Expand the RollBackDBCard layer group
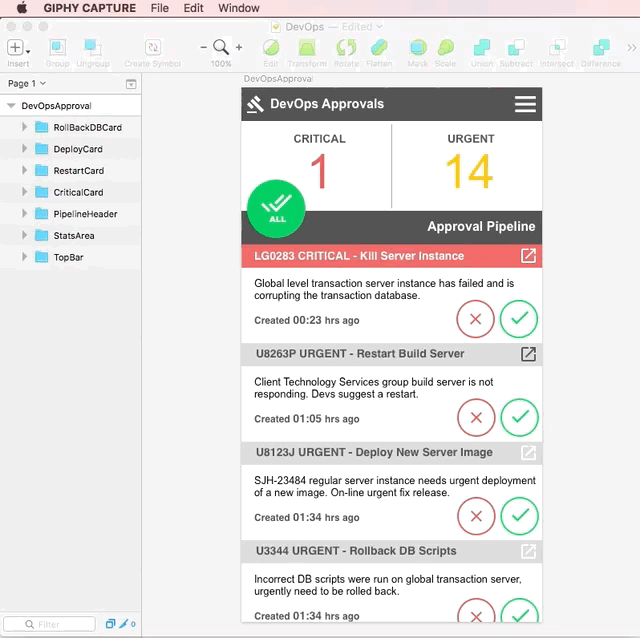 click(x=24, y=127)
